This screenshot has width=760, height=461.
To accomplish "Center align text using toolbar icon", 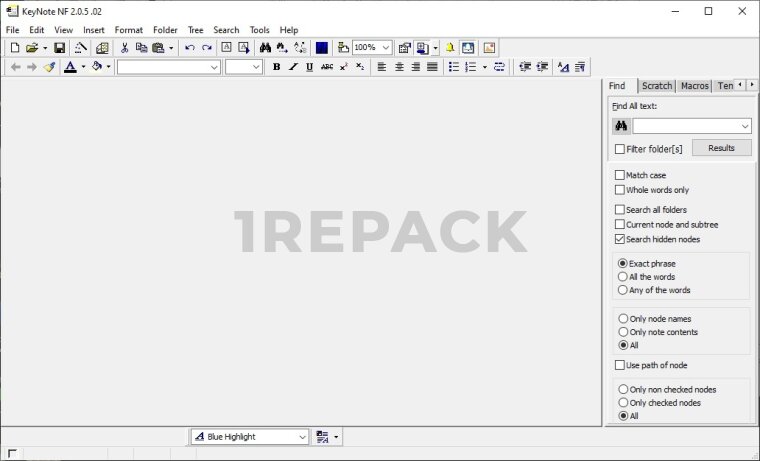I will click(x=399, y=67).
